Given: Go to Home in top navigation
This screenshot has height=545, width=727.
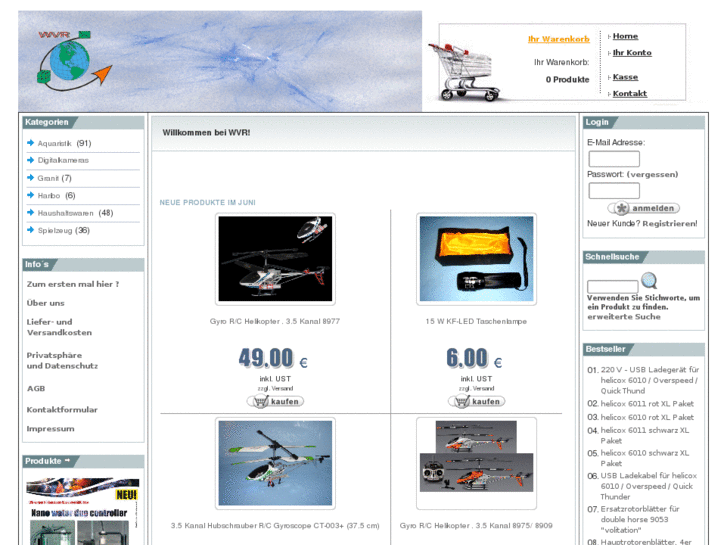Looking at the screenshot, I should (x=625, y=36).
